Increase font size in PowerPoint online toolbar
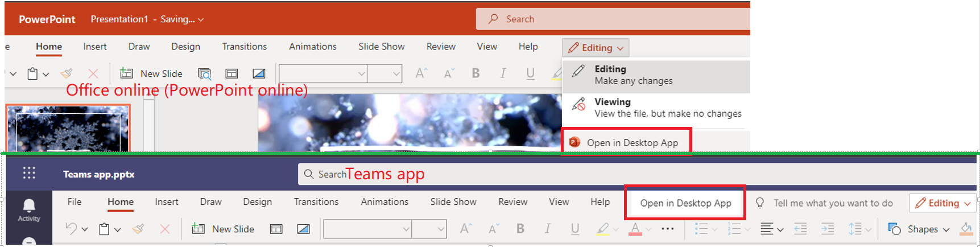980x247 pixels. pos(421,73)
